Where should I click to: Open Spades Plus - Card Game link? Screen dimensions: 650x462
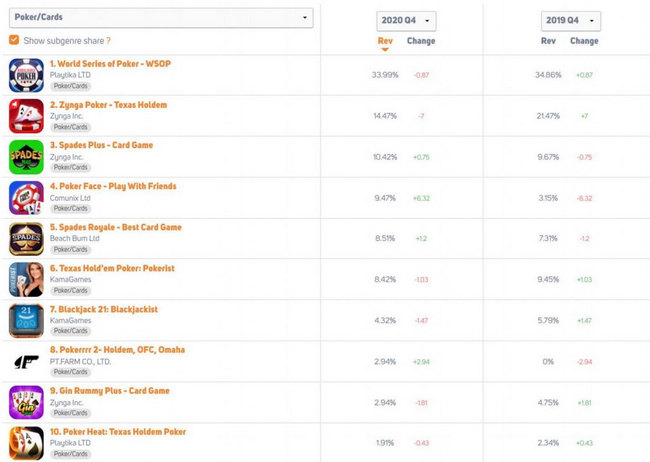click(x=102, y=145)
